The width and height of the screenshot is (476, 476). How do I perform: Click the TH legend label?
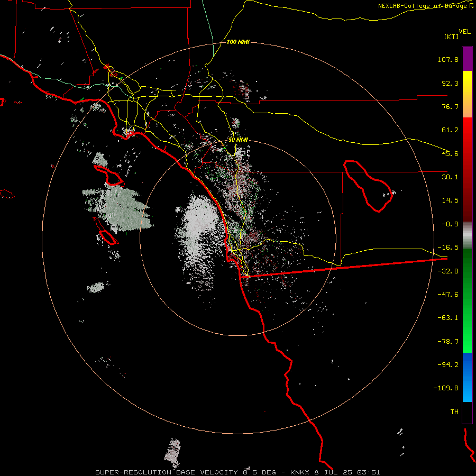coord(454,412)
